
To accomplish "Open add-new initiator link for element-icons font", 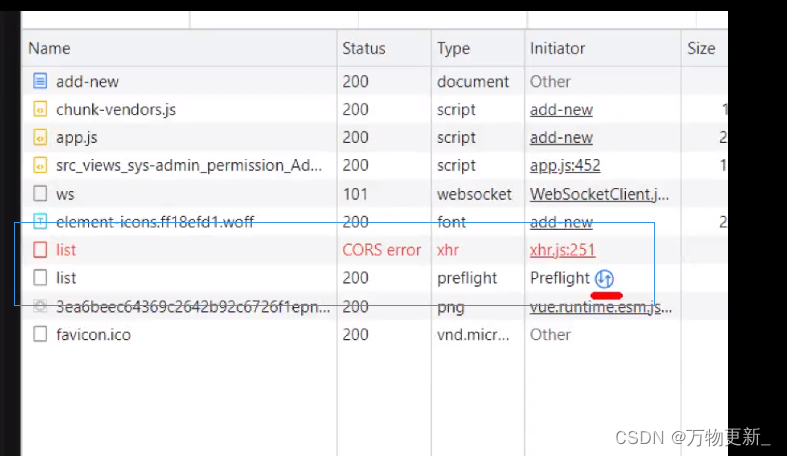I will [x=561, y=222].
